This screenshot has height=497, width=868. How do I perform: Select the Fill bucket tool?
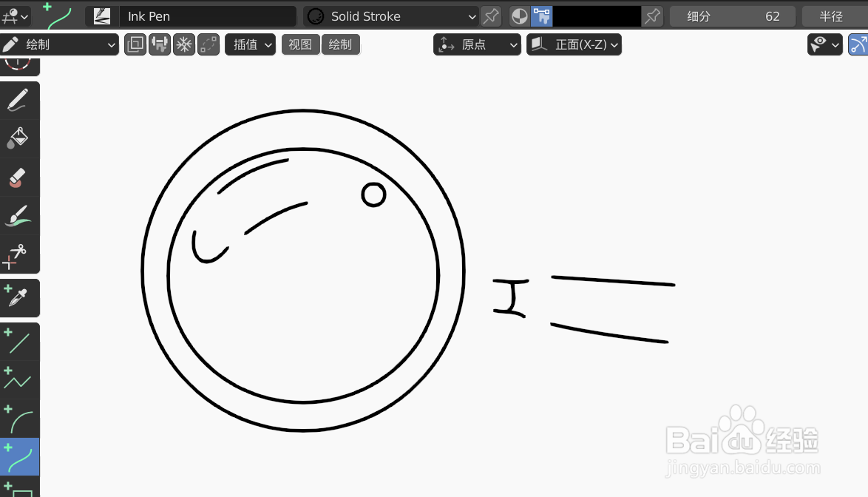(19, 139)
